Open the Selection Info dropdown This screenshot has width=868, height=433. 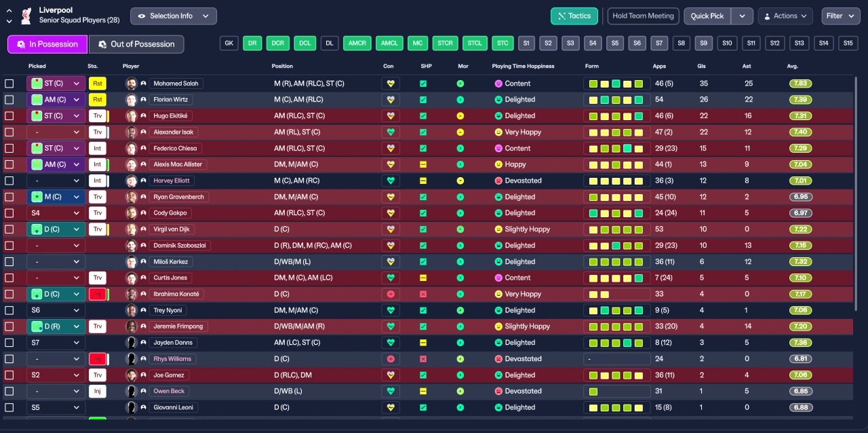(174, 16)
